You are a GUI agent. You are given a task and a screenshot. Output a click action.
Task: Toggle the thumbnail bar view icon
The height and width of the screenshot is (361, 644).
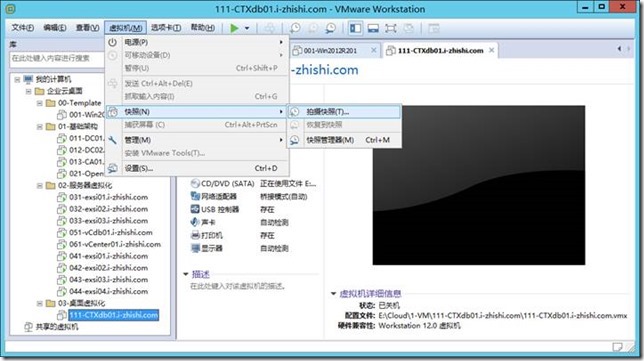pos(373,28)
